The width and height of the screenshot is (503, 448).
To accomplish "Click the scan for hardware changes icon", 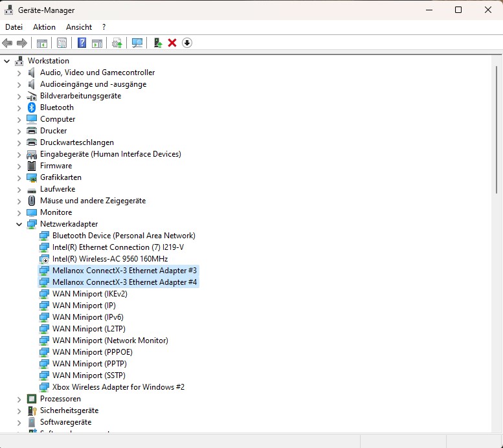I will point(137,43).
